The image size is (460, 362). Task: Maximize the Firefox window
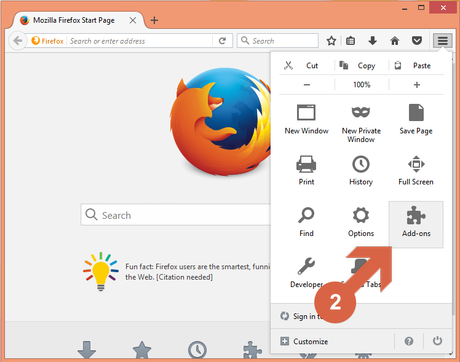click(421, 7)
